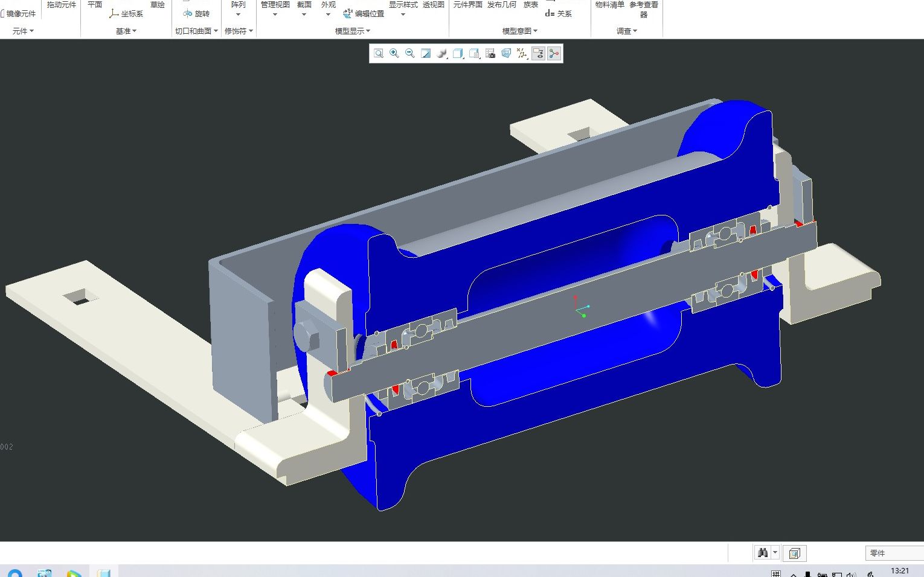Image resolution: width=924 pixels, height=577 pixels.
Task: Click the 发布几何 (Publish Geometry) button
Action: pos(502,5)
